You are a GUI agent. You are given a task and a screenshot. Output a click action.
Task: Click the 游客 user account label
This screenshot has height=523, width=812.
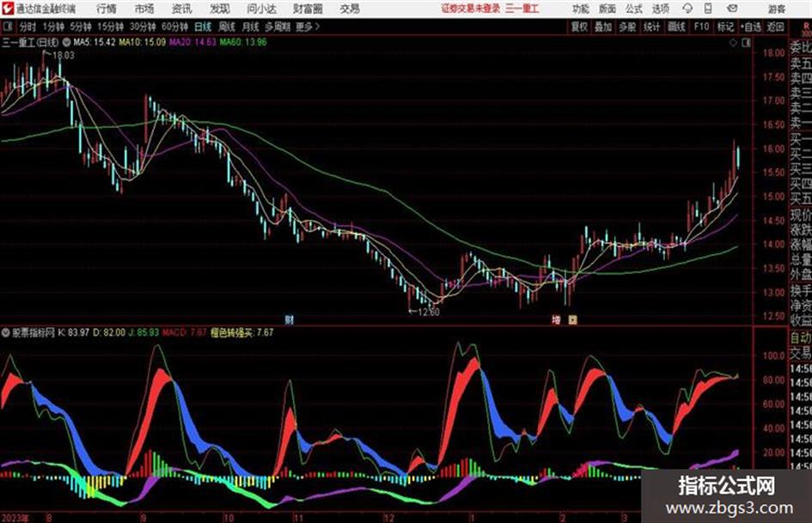776,9
